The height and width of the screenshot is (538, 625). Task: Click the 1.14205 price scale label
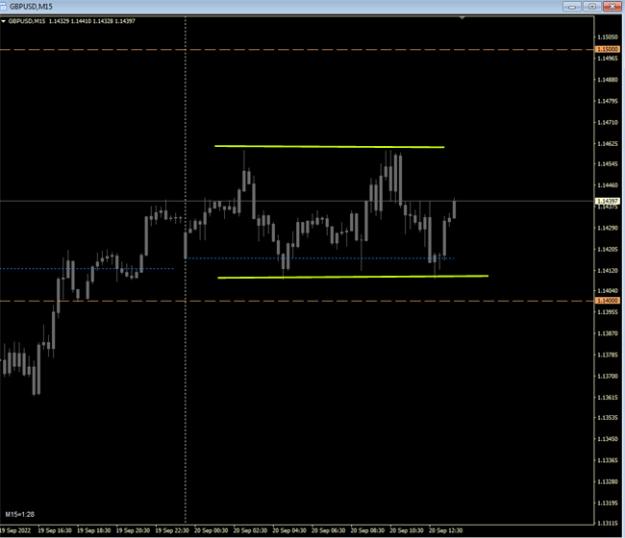click(x=607, y=249)
